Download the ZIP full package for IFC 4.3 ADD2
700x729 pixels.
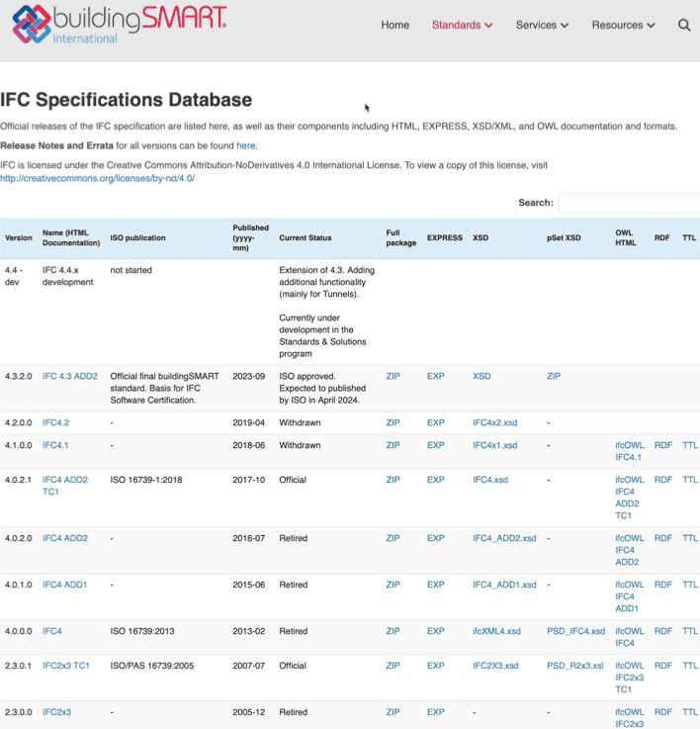click(393, 376)
